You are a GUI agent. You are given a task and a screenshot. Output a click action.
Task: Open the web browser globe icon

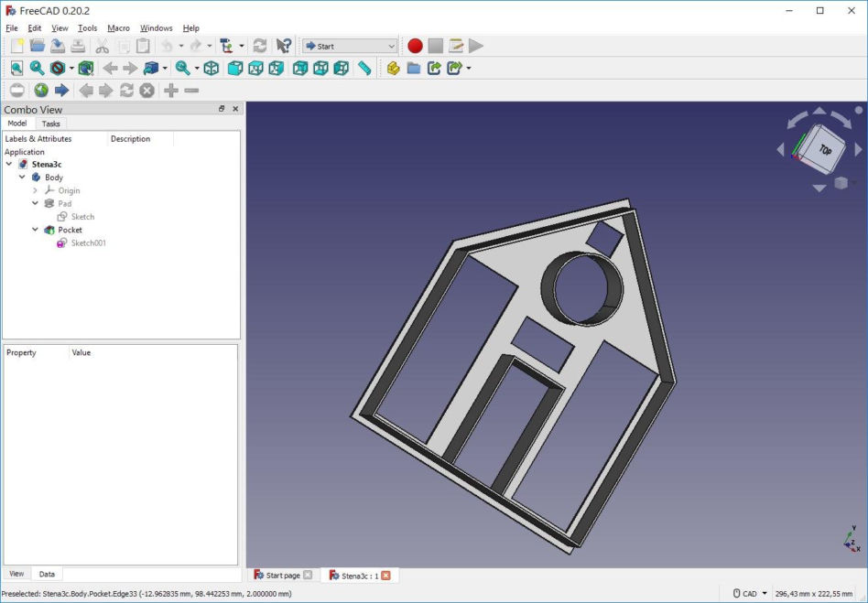(41, 91)
